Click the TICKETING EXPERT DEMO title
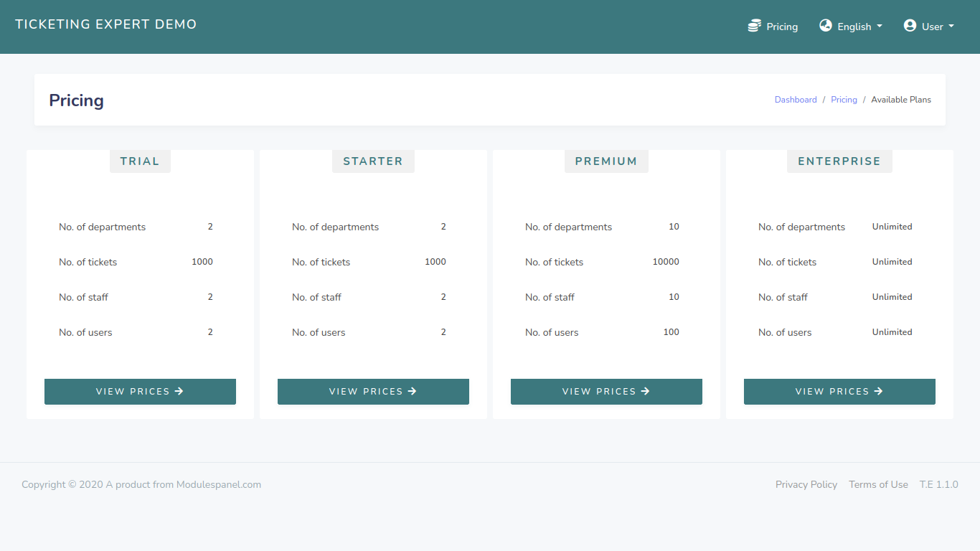This screenshot has height=551, width=980. point(105,24)
